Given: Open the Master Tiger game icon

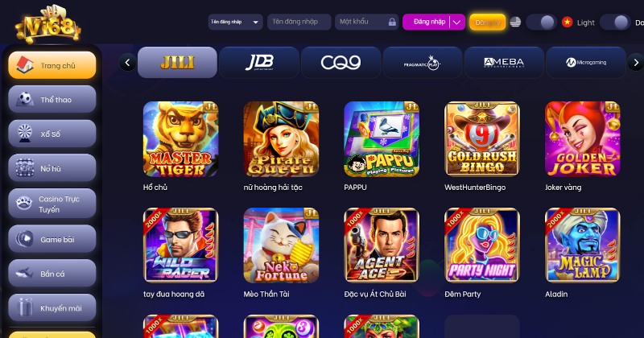Looking at the screenshot, I should click(180, 139).
